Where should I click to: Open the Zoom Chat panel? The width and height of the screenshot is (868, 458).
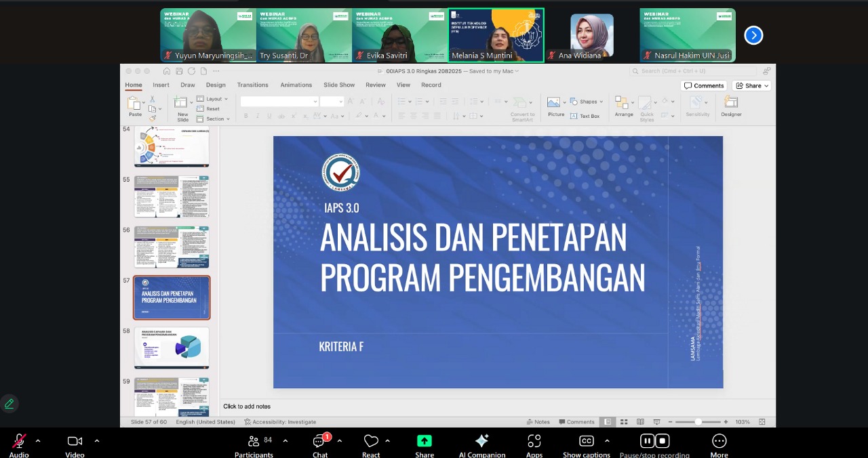pos(319,442)
